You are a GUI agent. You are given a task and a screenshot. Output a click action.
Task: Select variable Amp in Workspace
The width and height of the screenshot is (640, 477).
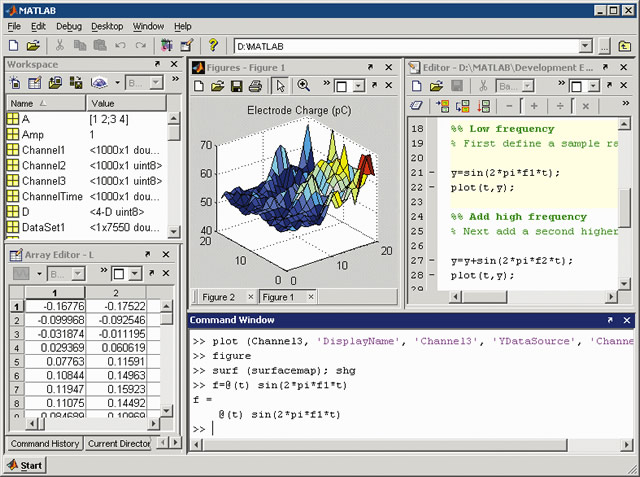[x=87, y=134]
